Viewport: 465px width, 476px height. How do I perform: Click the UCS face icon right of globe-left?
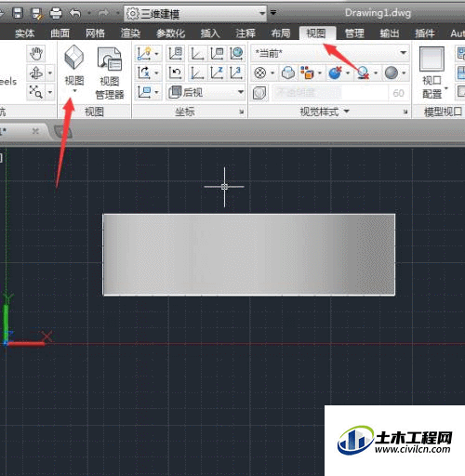217,54
